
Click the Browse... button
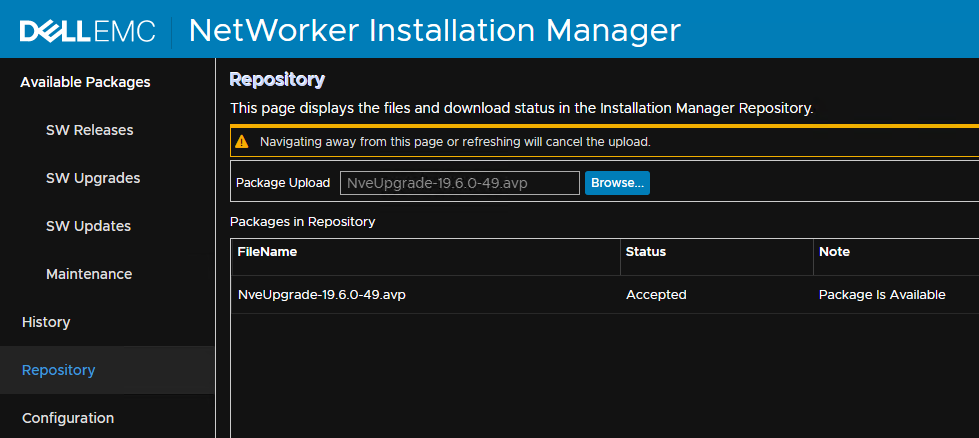pyautogui.click(x=617, y=183)
